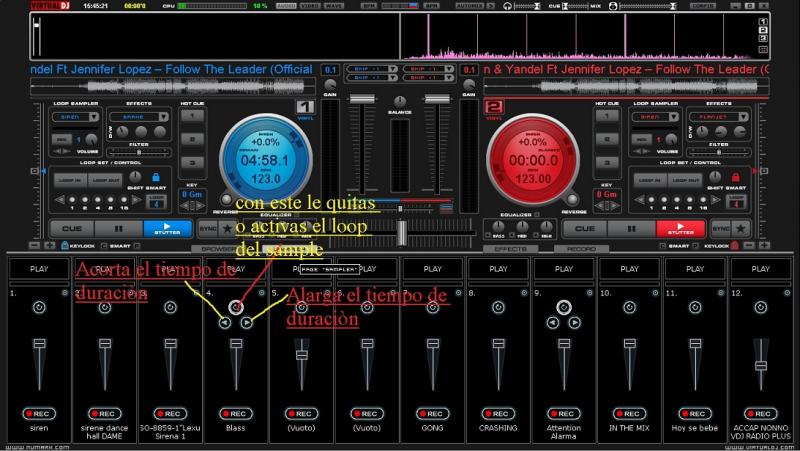Lengthen sample 9 Attention Alarma loop length

point(574,322)
